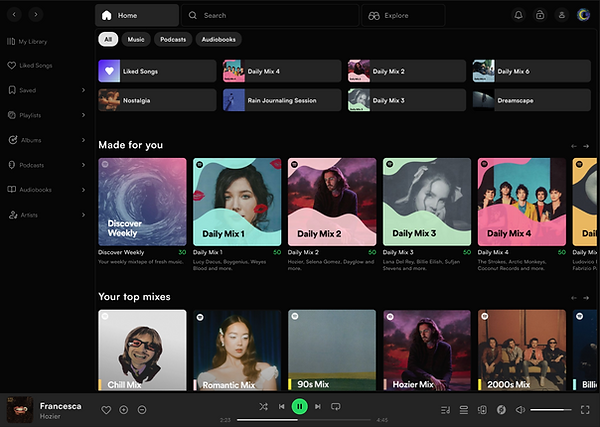Open the play queue icon
This screenshot has width=600, height=427.
(464, 410)
